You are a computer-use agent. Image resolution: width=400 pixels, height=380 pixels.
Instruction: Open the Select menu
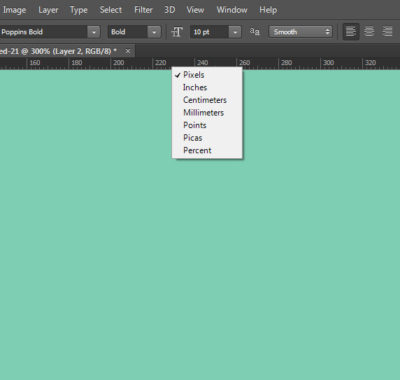click(x=111, y=10)
